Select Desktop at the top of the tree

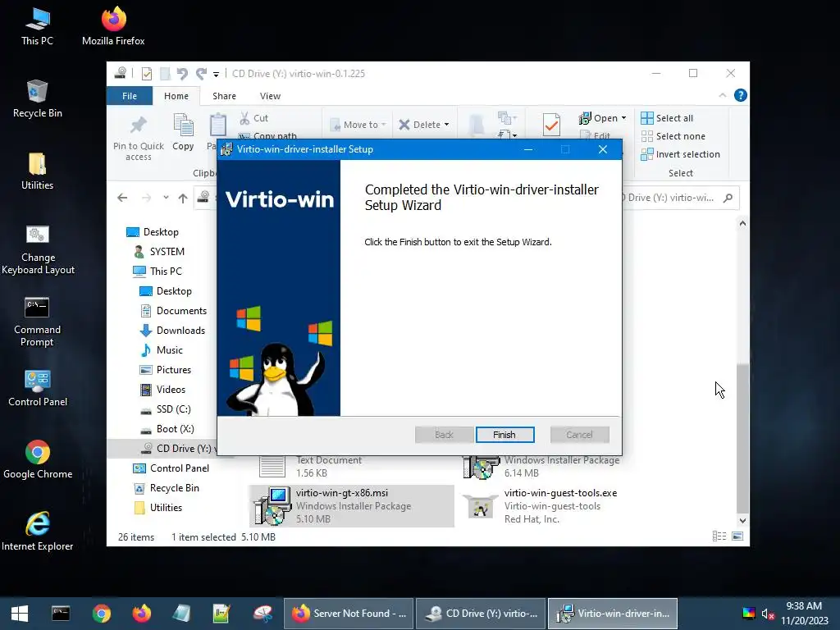152,232
